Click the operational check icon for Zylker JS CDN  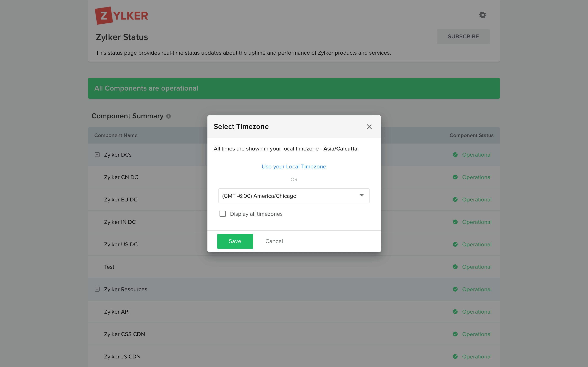pos(455,356)
